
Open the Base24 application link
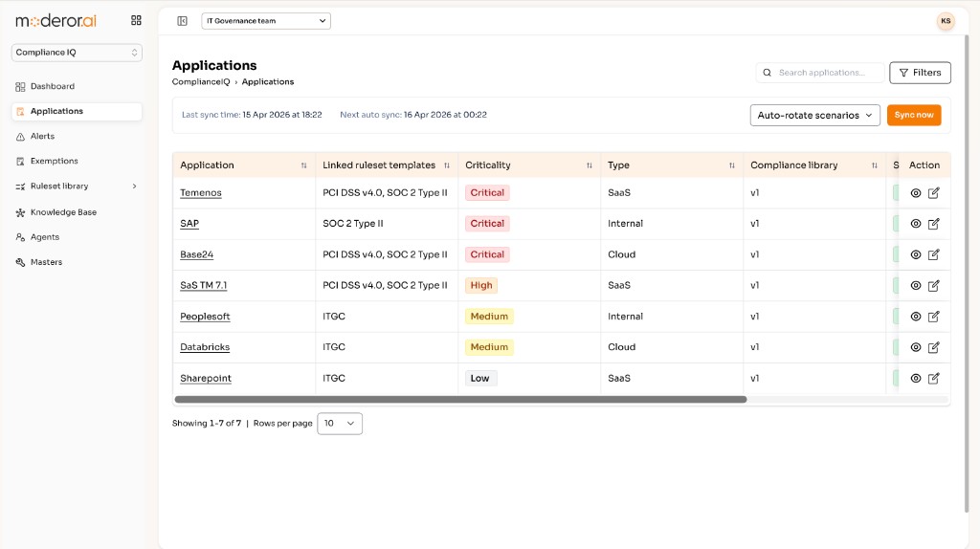[x=197, y=254]
